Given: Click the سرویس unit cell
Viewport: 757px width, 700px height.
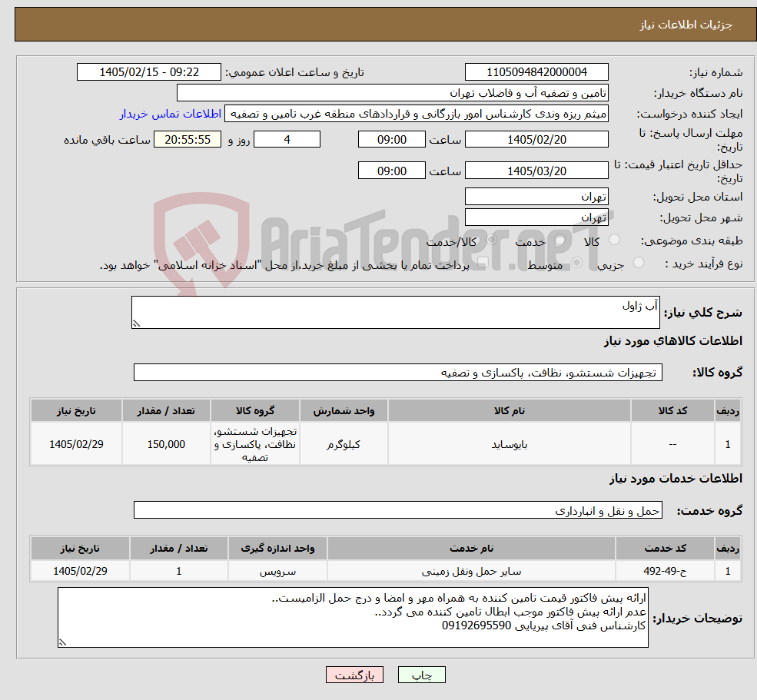Looking at the screenshot, I should click(277, 571).
